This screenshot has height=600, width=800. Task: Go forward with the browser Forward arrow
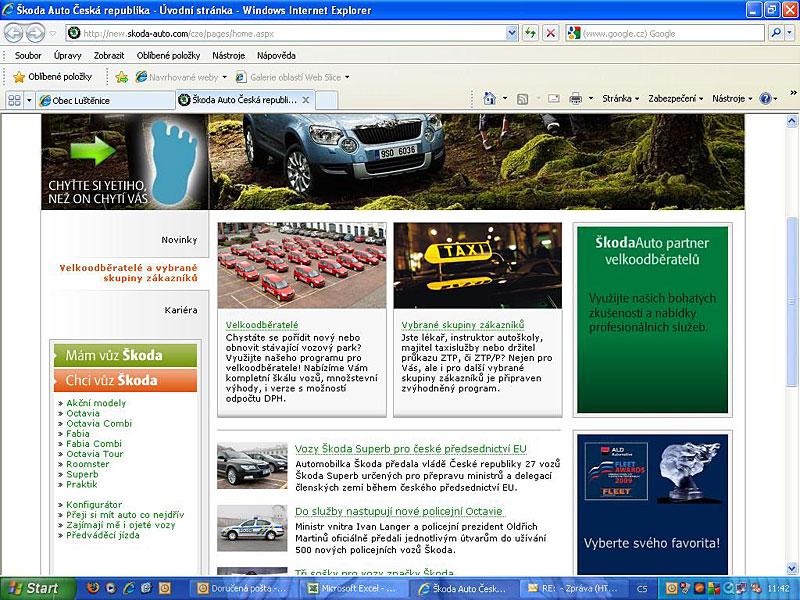(35, 34)
